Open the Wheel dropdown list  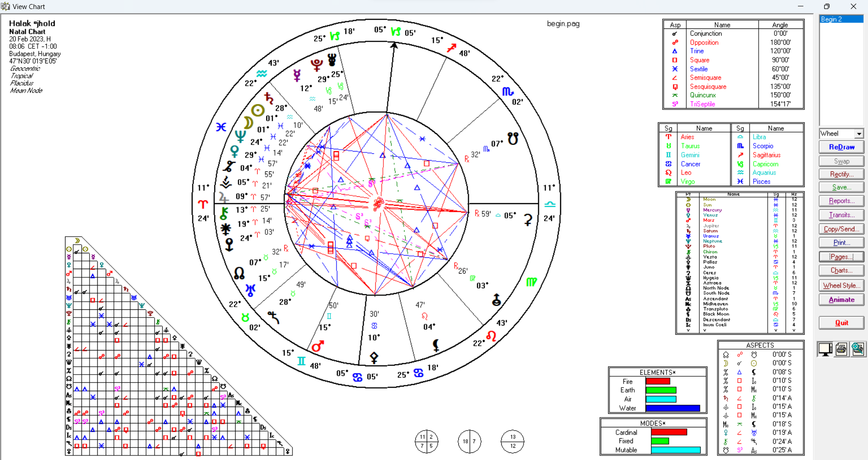[859, 134]
